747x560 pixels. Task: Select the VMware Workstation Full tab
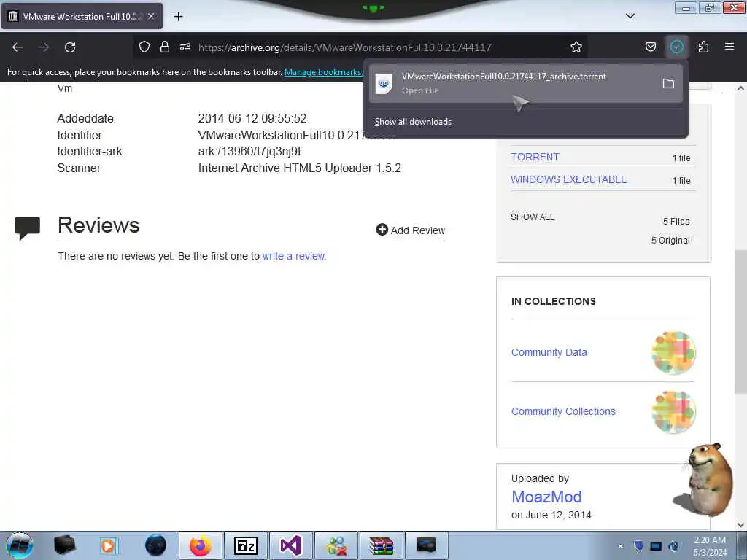(x=82, y=16)
